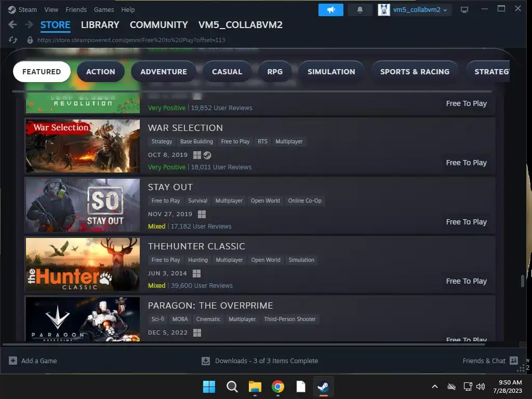
Task: Click the store page vertical scrollbar thumb
Action: click(523, 281)
